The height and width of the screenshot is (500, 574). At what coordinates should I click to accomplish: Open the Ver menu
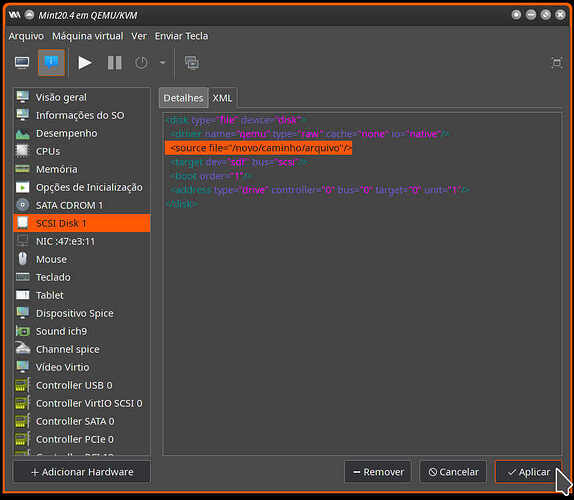click(139, 36)
